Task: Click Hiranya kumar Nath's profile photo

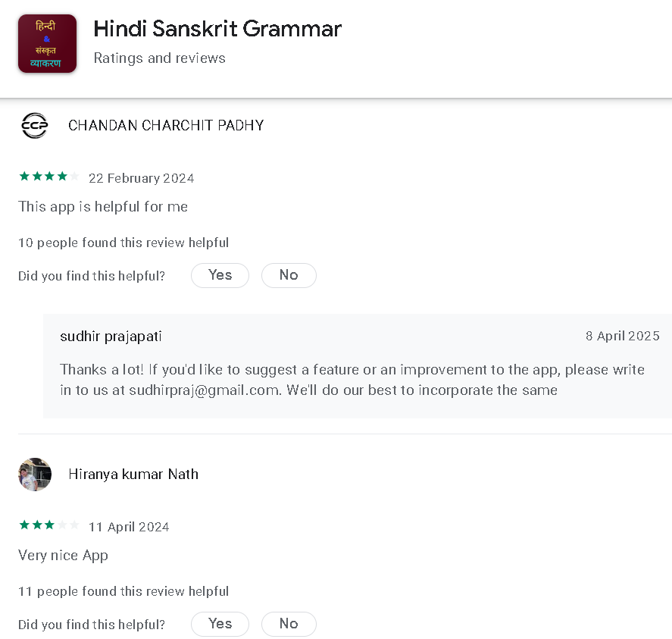Action: tap(34, 475)
